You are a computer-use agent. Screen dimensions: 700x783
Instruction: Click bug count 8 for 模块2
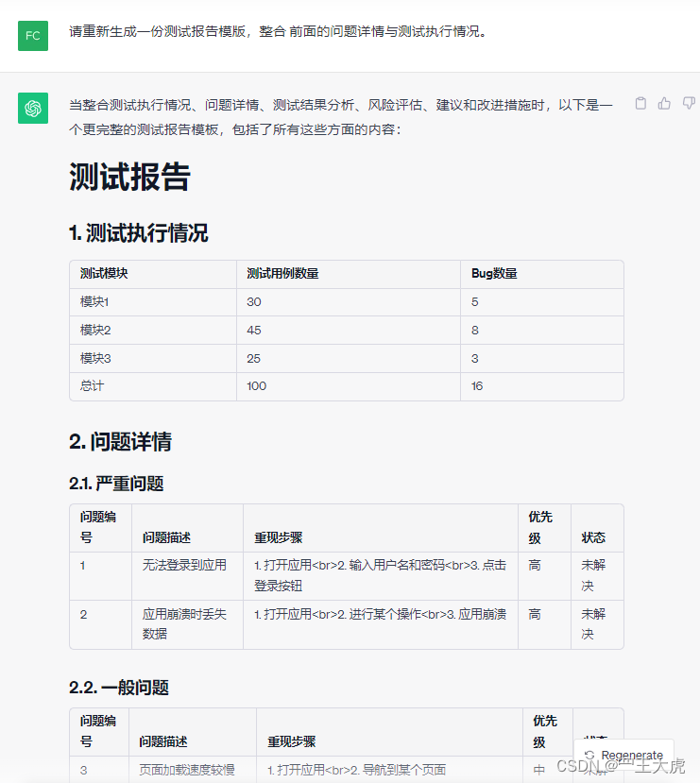[x=475, y=330]
